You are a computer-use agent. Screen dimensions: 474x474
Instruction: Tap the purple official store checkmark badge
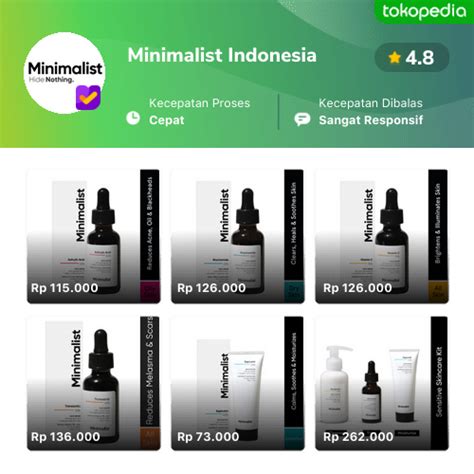[88, 98]
